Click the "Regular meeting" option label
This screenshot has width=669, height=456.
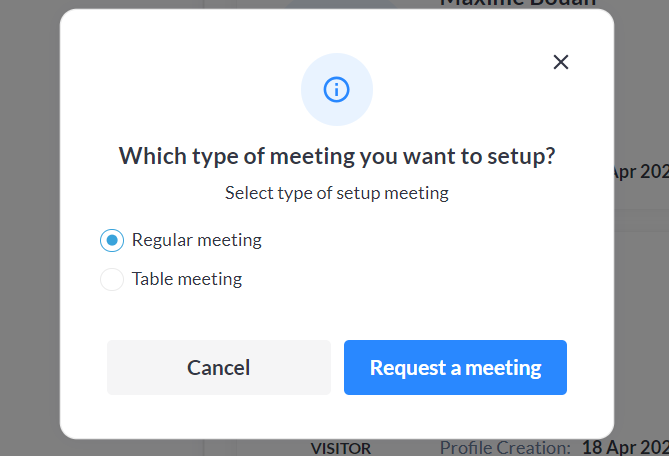click(x=196, y=240)
